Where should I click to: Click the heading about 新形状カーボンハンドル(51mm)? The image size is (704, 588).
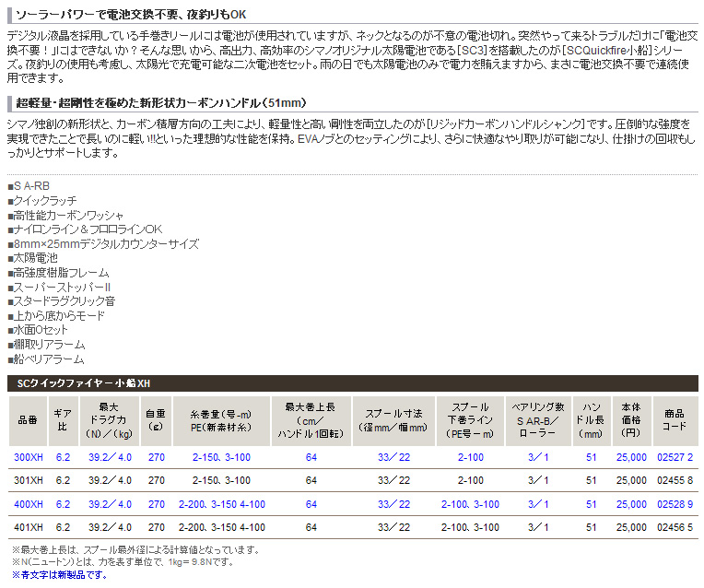click(161, 103)
